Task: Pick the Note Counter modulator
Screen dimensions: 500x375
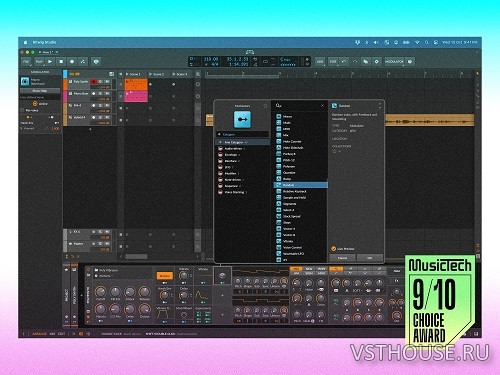Action: [x=300, y=142]
